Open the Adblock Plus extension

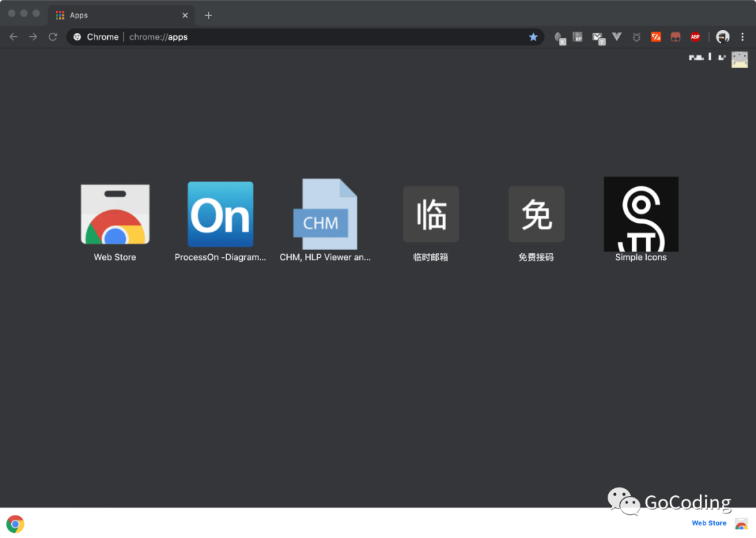click(695, 36)
